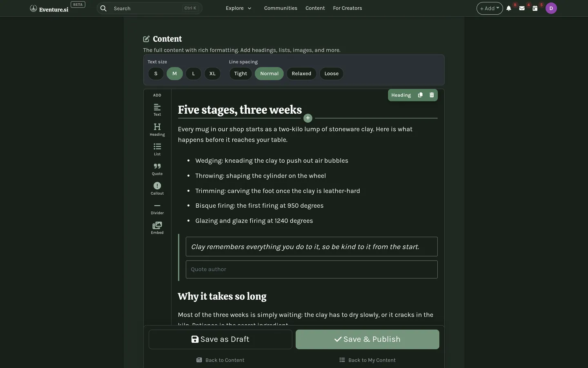
Task: Click the paragraph starting Every mug
Action: 295,135
